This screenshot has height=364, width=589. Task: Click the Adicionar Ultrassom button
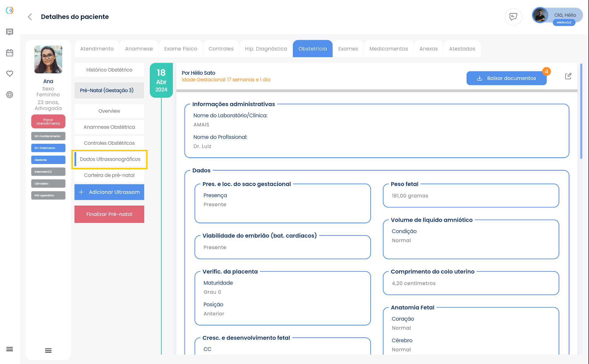pyautogui.click(x=109, y=192)
